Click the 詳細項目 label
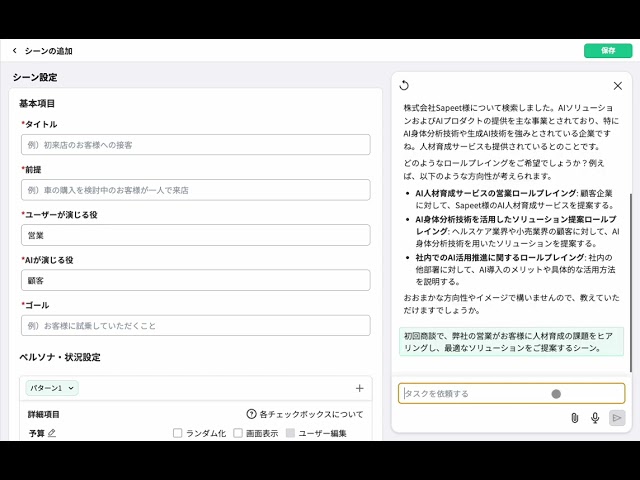This screenshot has height=480, width=640. (44, 414)
